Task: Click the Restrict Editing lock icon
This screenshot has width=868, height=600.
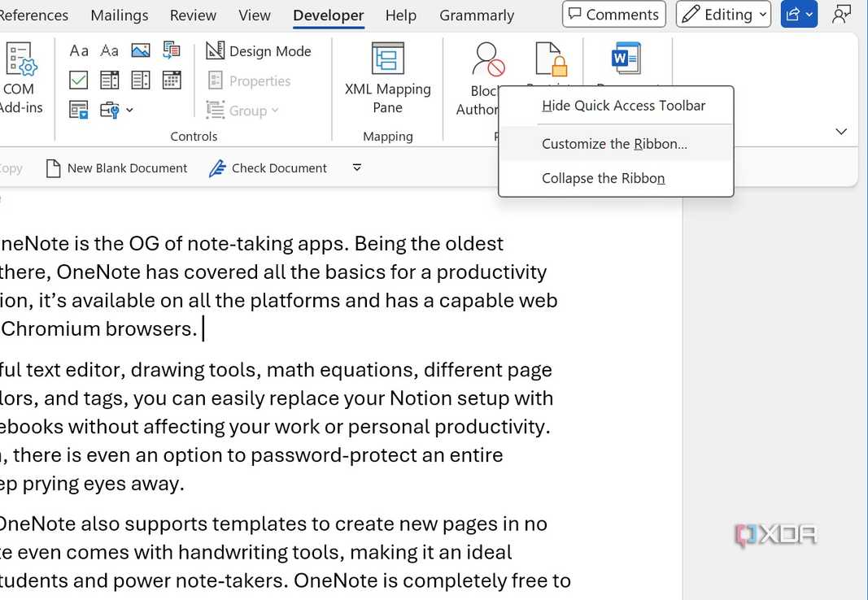Action: (552, 59)
